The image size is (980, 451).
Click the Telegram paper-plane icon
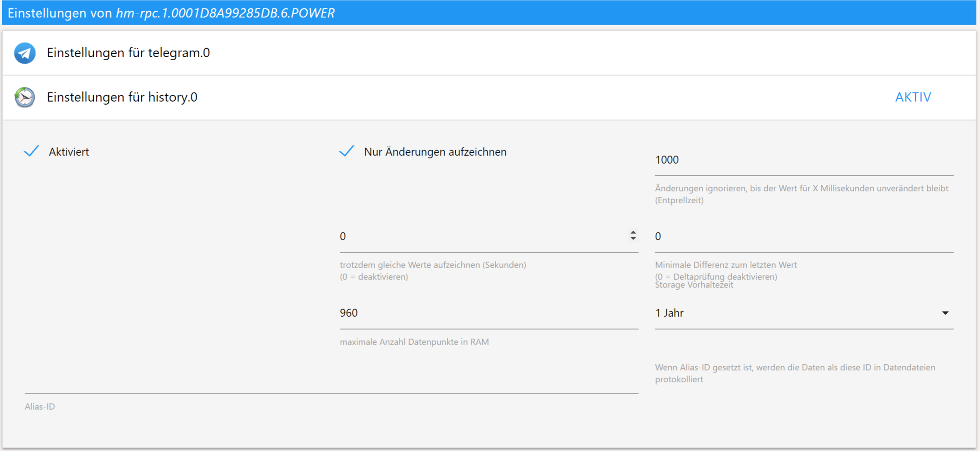coord(25,53)
